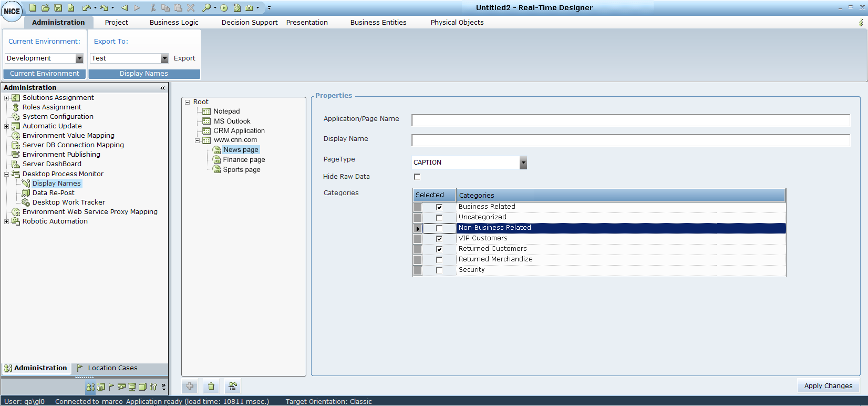Click the New file icon in toolbar
This screenshot has width=868, height=406.
point(33,8)
